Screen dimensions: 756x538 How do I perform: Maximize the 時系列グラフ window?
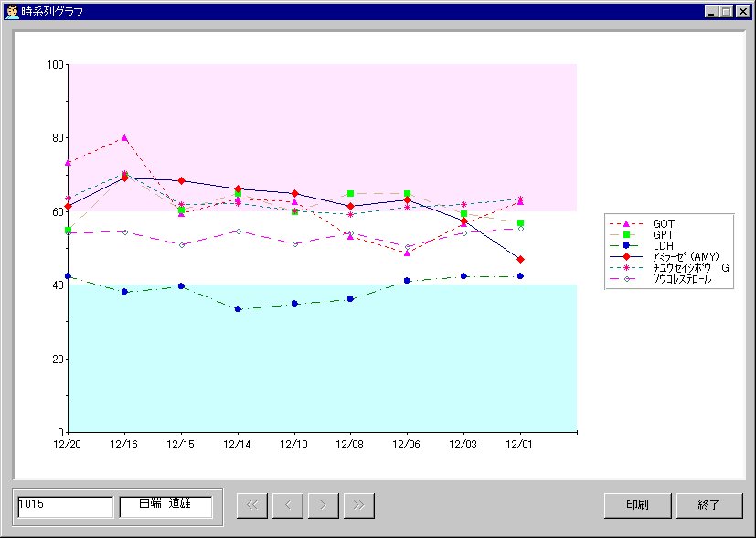tap(727, 12)
